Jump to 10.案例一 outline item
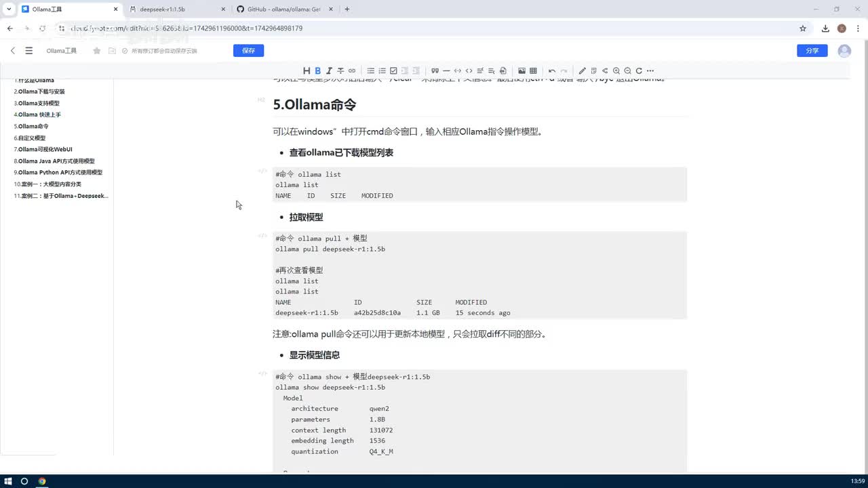This screenshot has width=868, height=488. pyautogui.click(x=47, y=184)
